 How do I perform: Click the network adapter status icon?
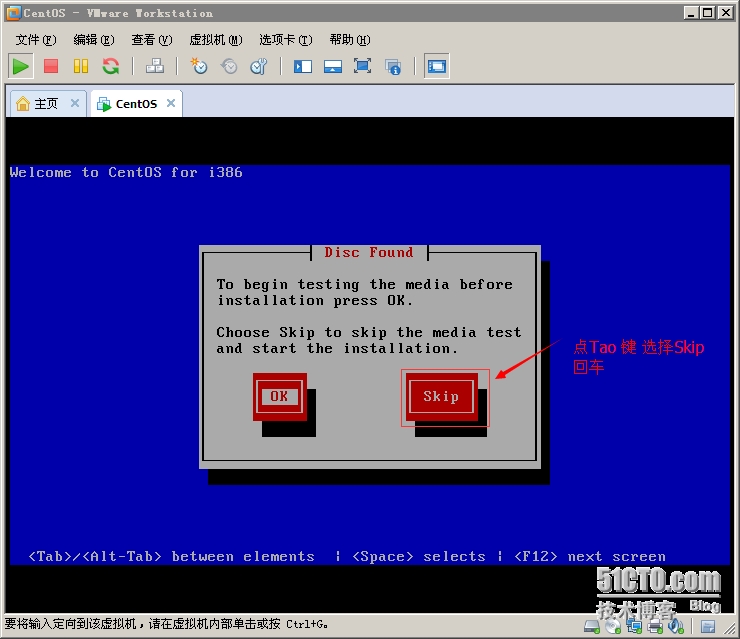click(x=634, y=627)
